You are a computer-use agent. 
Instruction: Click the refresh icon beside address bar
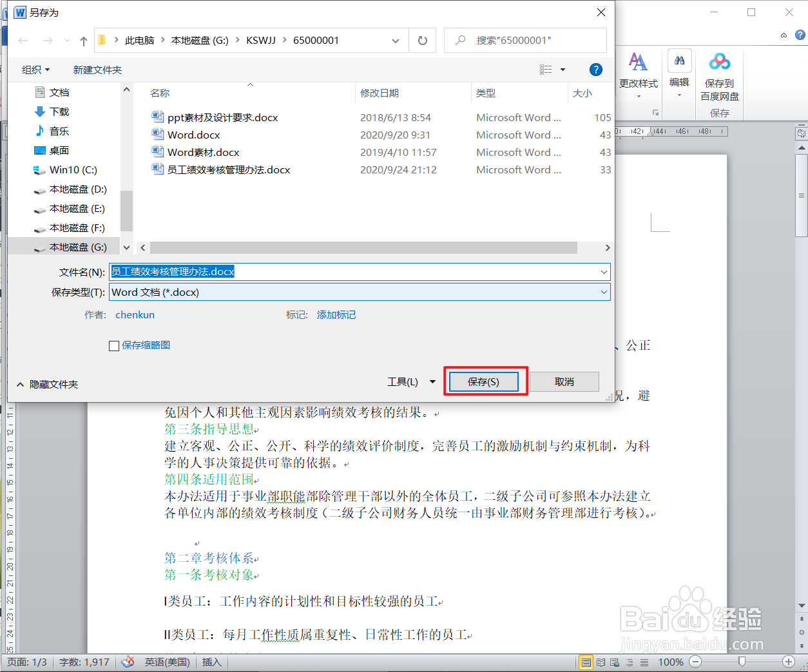423,40
